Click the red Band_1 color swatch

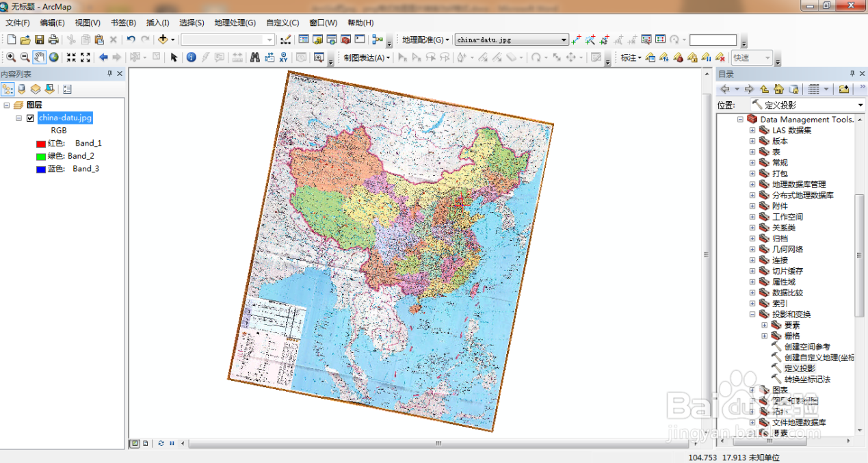point(40,144)
